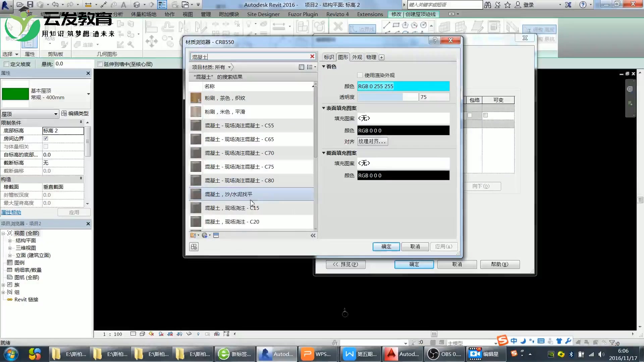644x362 pixels.
Task: Enable the 使用渲染外观 checkbox
Action: pyautogui.click(x=360, y=75)
